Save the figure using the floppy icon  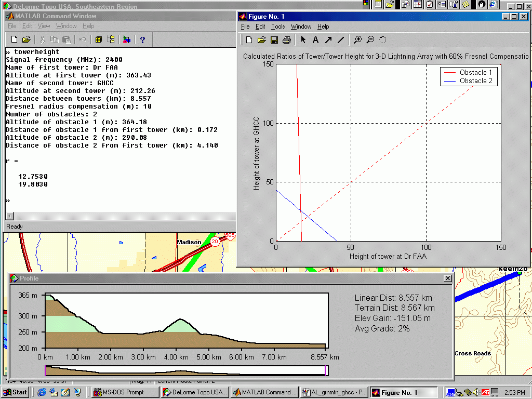(274, 40)
